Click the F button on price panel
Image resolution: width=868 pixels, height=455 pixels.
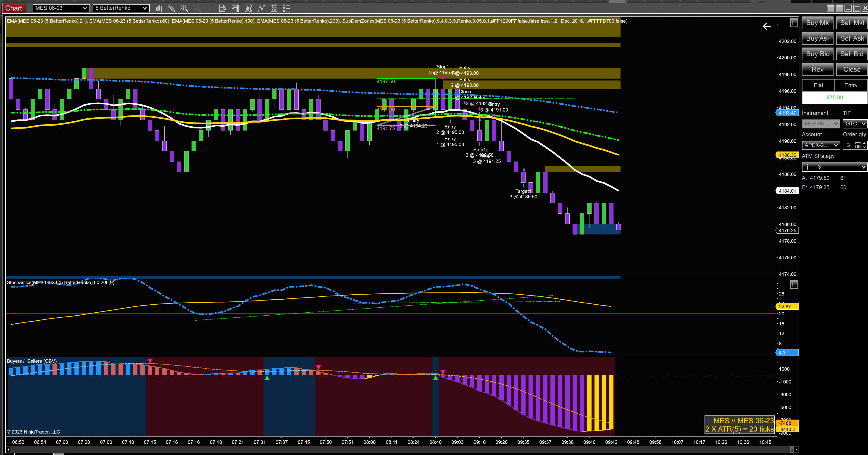794,23
